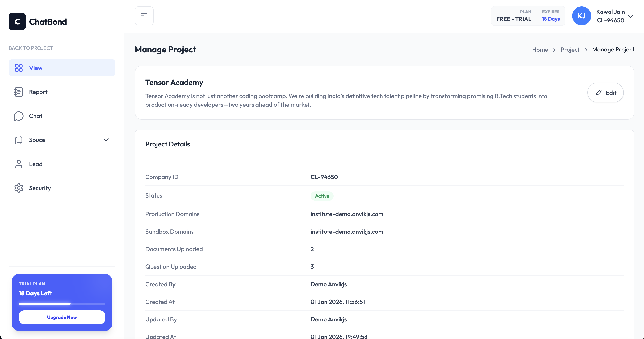Click the Chat bubble icon
The image size is (644, 339).
pyautogui.click(x=19, y=116)
